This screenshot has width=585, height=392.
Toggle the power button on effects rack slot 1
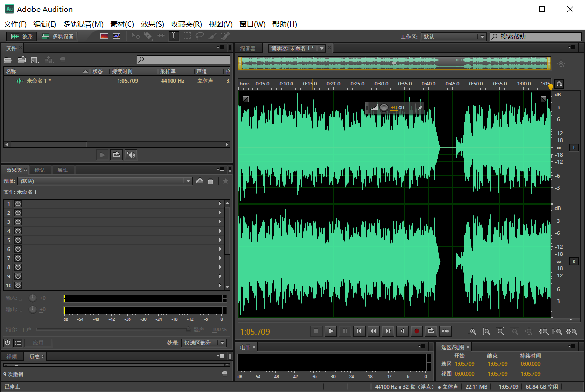17,203
